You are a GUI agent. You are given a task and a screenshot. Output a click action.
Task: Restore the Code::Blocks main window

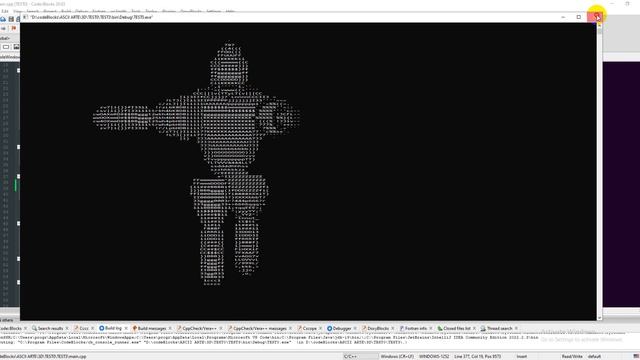click(x=627, y=4)
